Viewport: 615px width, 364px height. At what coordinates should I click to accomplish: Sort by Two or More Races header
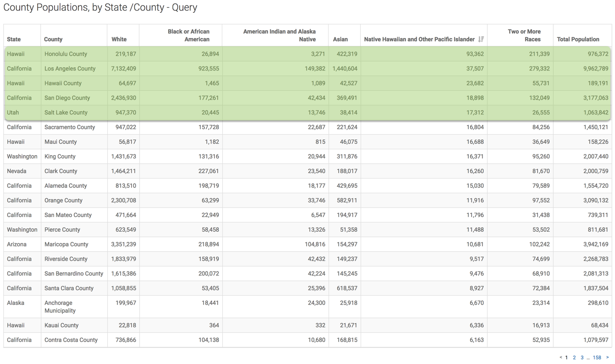pos(524,35)
